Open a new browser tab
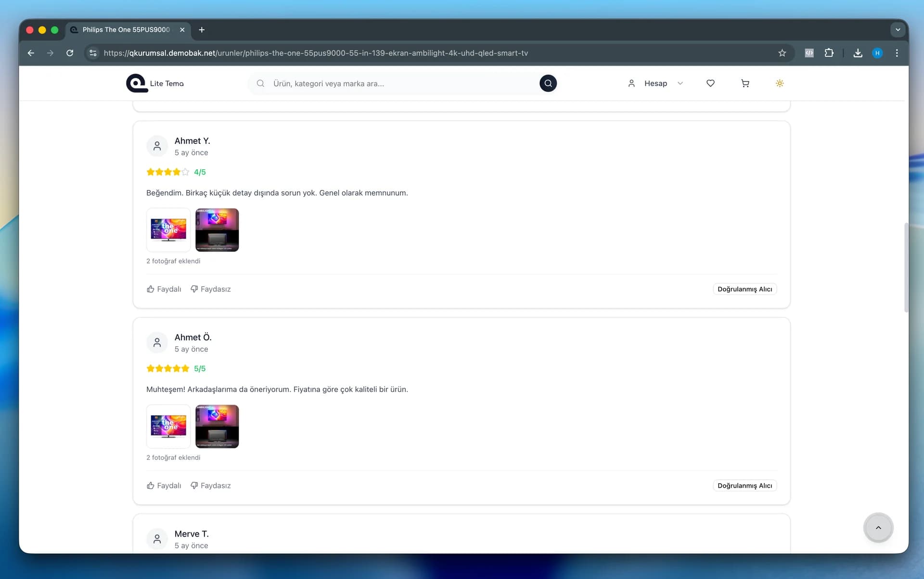The image size is (924, 579). (202, 30)
